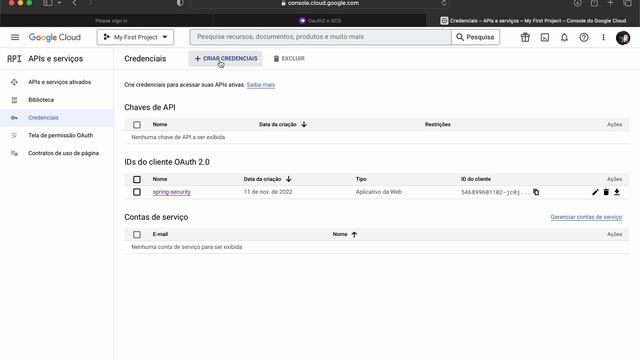Click the APIs e serviços ativados icon
This screenshot has height=360, width=640.
coord(14,82)
